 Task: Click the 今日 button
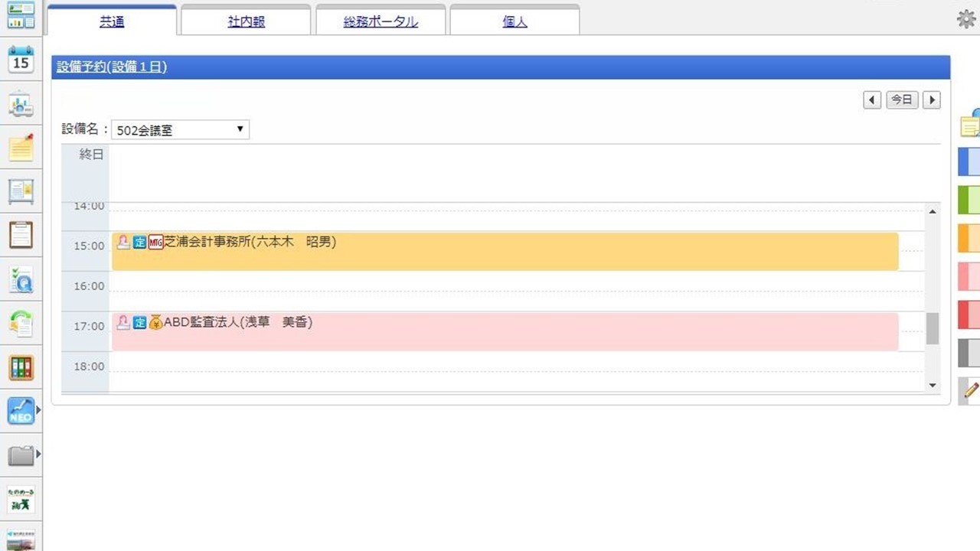coord(902,100)
